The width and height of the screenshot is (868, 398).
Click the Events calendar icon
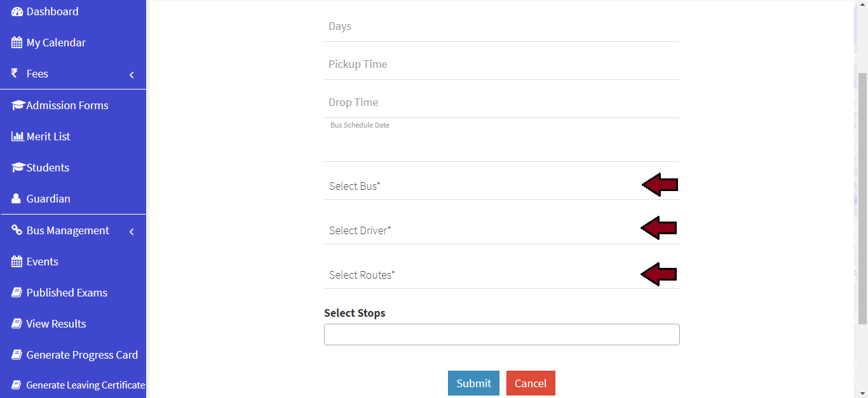point(17,262)
